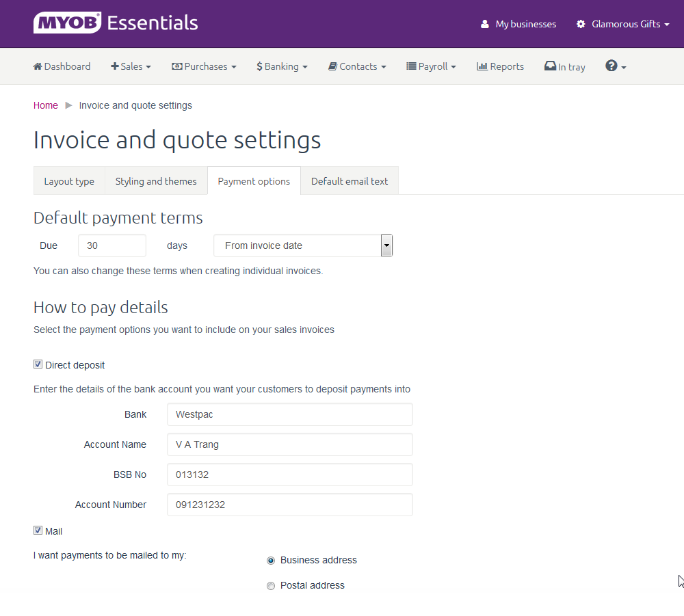Open the Default email text tab

(x=350, y=181)
